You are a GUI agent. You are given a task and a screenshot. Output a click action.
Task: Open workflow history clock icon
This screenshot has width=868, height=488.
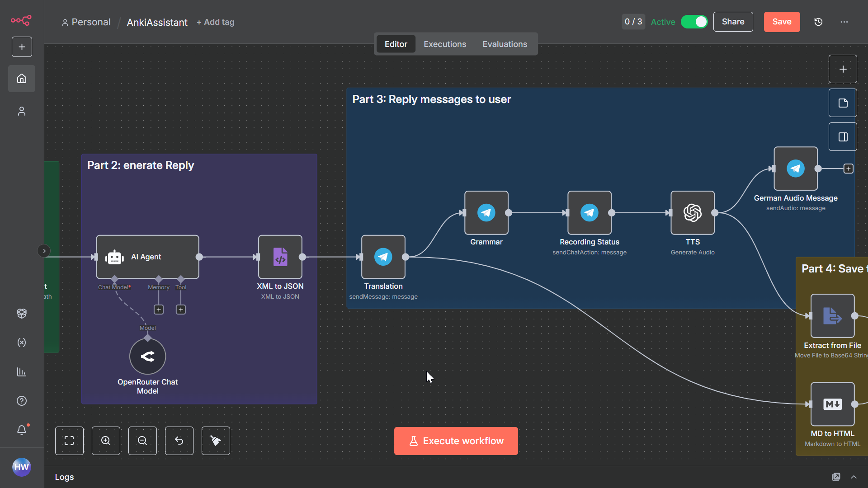tap(818, 22)
